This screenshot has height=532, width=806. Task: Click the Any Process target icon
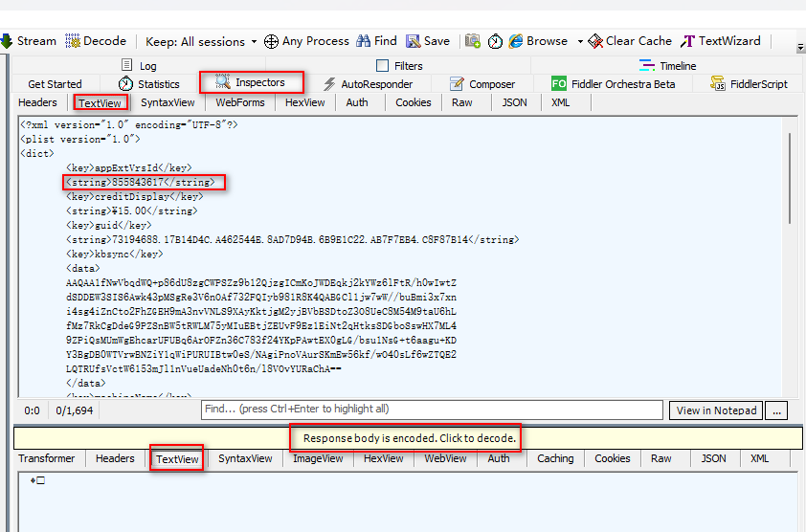point(271,41)
